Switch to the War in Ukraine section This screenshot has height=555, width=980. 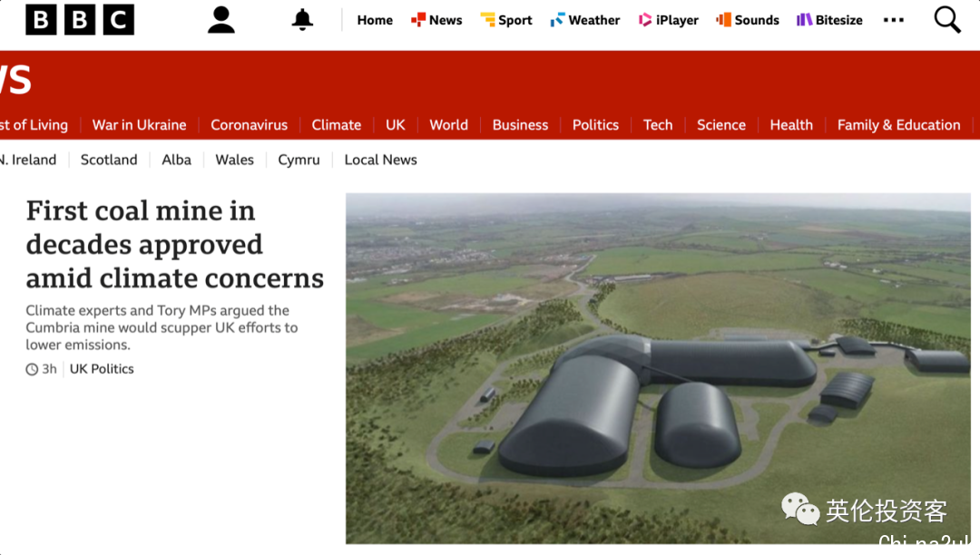pyautogui.click(x=140, y=125)
